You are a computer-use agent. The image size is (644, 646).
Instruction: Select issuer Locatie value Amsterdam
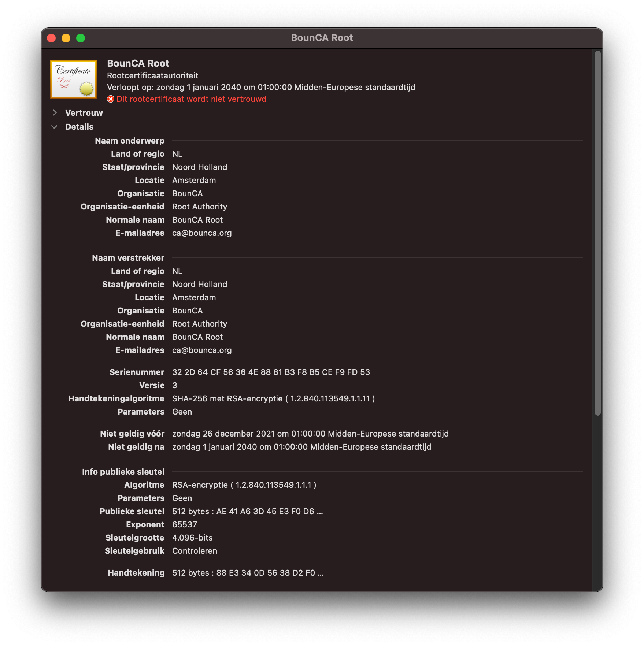pyautogui.click(x=194, y=297)
